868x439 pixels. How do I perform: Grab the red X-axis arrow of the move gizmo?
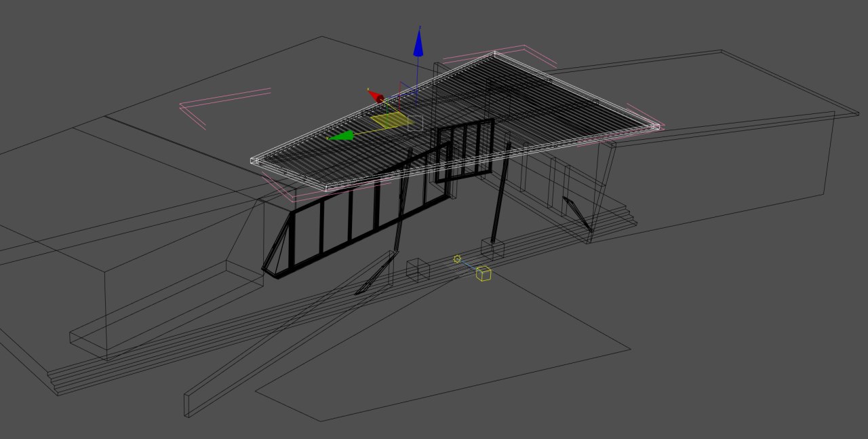[x=376, y=96]
